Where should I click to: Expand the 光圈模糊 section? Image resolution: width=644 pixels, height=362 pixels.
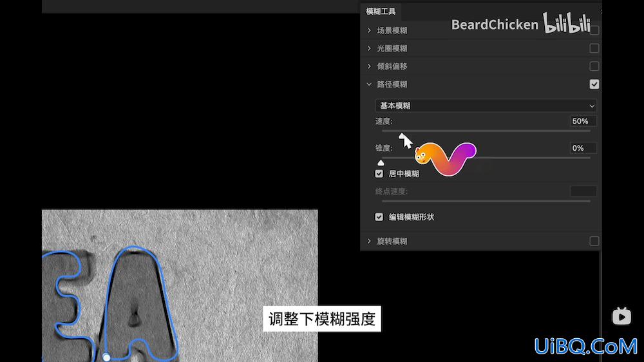(x=369, y=48)
